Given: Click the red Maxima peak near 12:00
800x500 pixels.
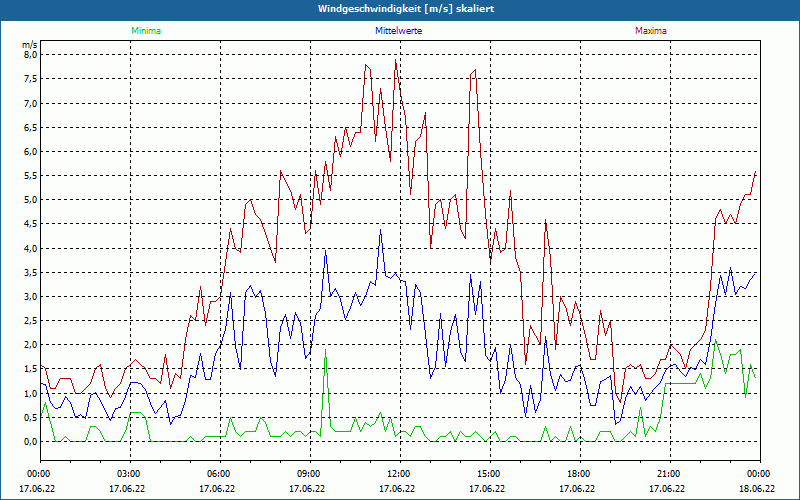Looking at the screenshot, I should pyautogui.click(x=395, y=60).
